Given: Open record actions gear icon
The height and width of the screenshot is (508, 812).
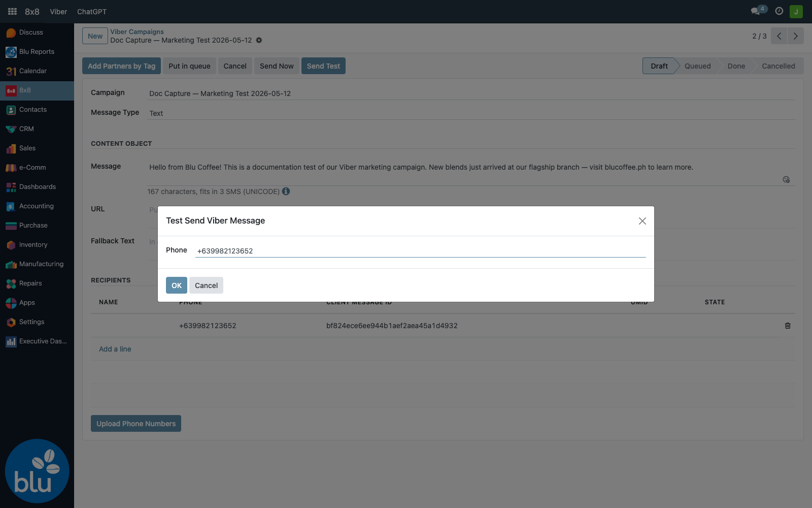Looking at the screenshot, I should (x=259, y=40).
